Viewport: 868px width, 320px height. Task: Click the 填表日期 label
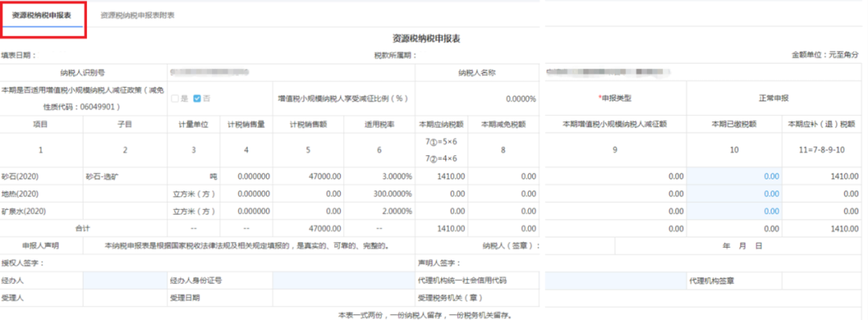click(18, 55)
